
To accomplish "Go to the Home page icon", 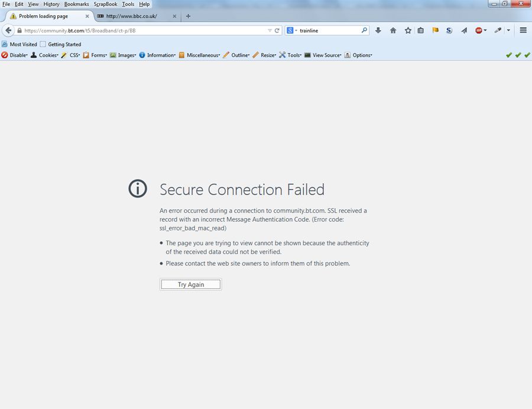I will tap(393, 30).
